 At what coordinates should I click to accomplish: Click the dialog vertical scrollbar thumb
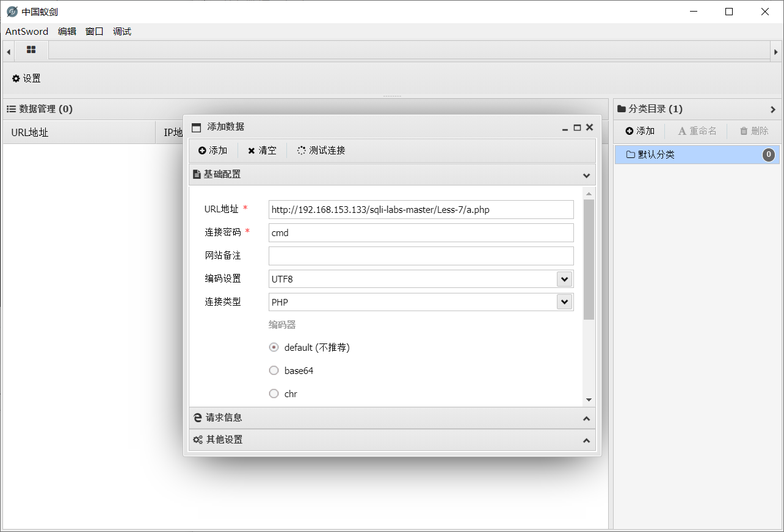(x=589, y=259)
